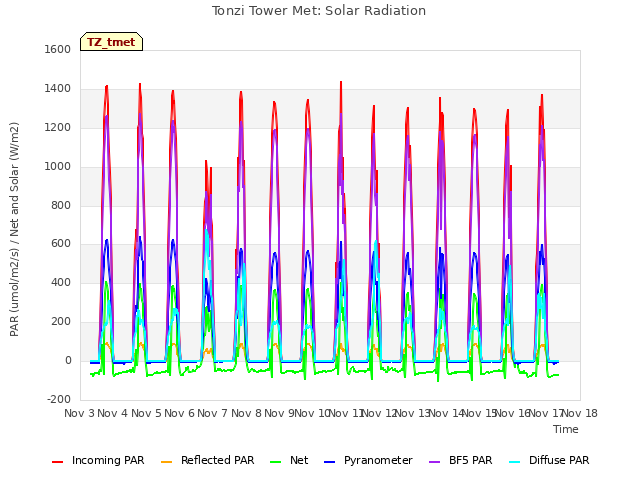The height and width of the screenshot is (480, 640).
Task: Click the green Net legend swatch
Action: tap(276, 462)
